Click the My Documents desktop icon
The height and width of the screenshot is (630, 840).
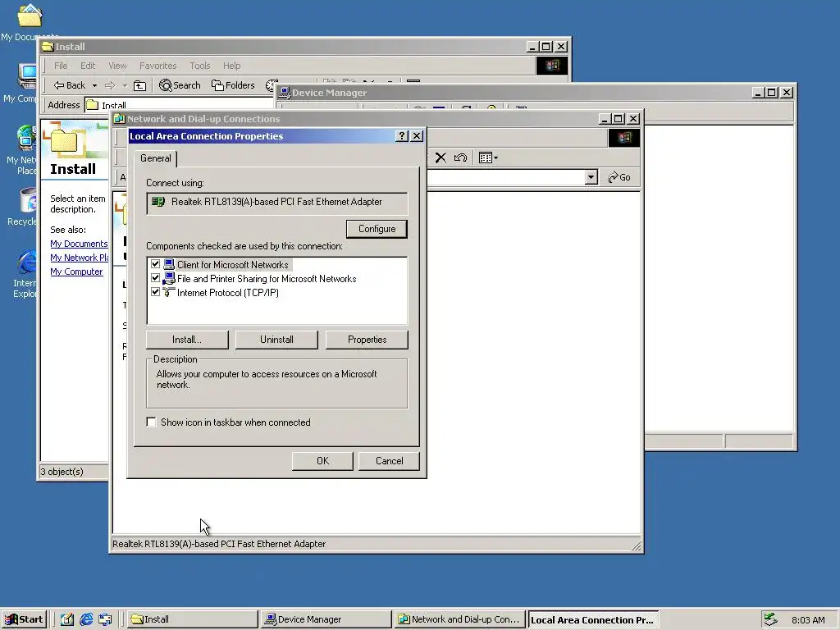[x=30, y=15]
